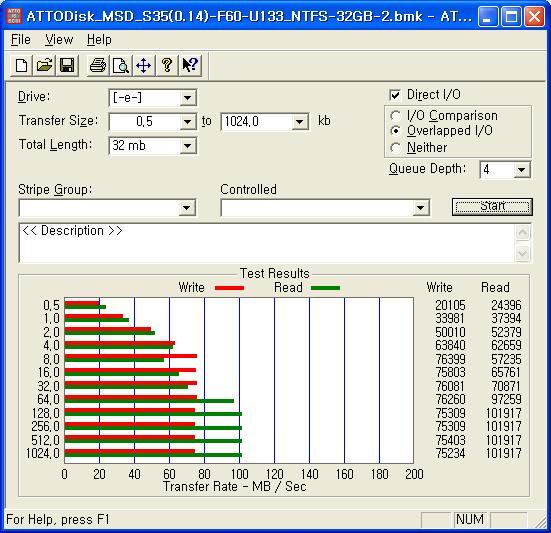The image size is (551, 533).
Task: Click the Description scrollbar down arrow
Action: [523, 253]
